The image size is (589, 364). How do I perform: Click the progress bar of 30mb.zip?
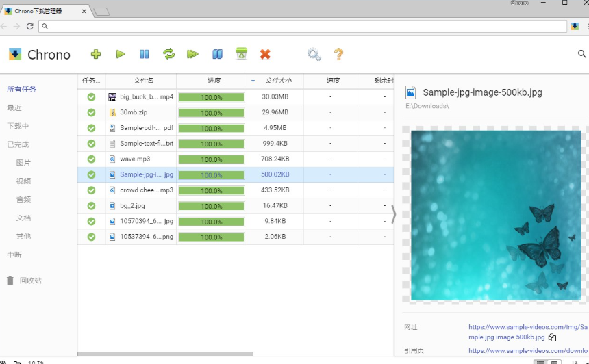212,112
